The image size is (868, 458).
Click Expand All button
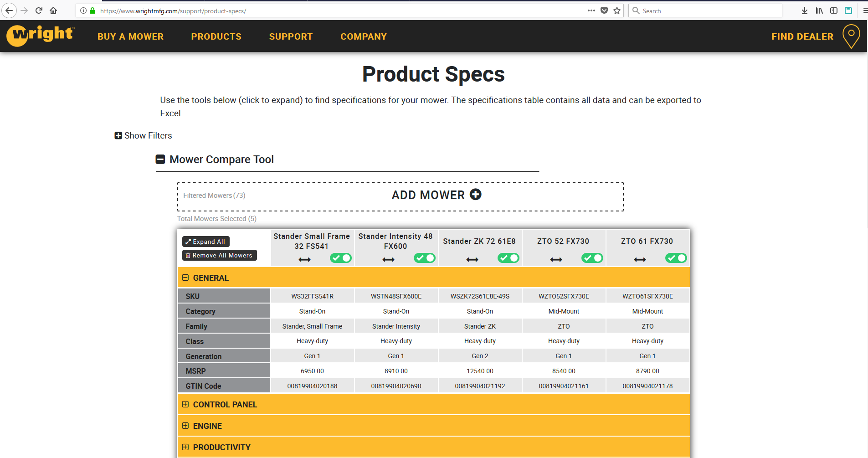click(206, 242)
